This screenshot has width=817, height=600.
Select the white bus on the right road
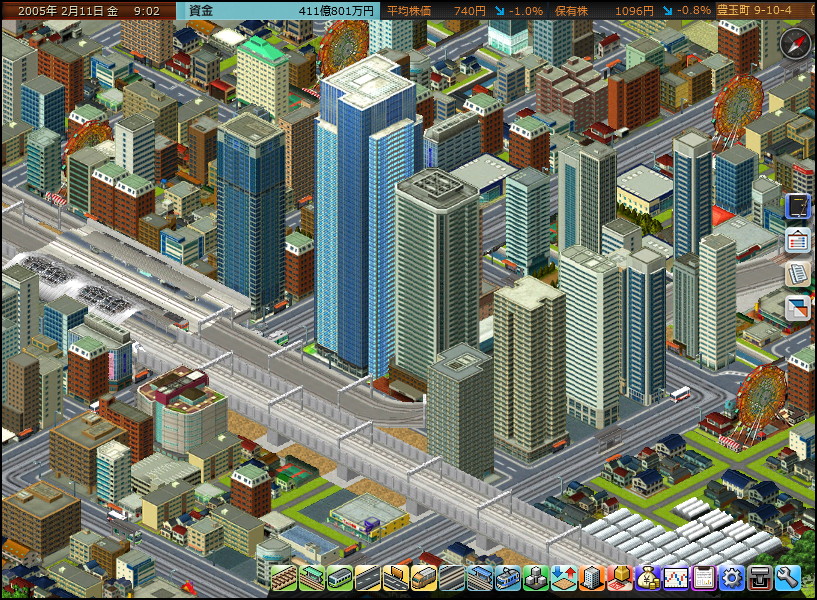pyautogui.click(x=680, y=394)
